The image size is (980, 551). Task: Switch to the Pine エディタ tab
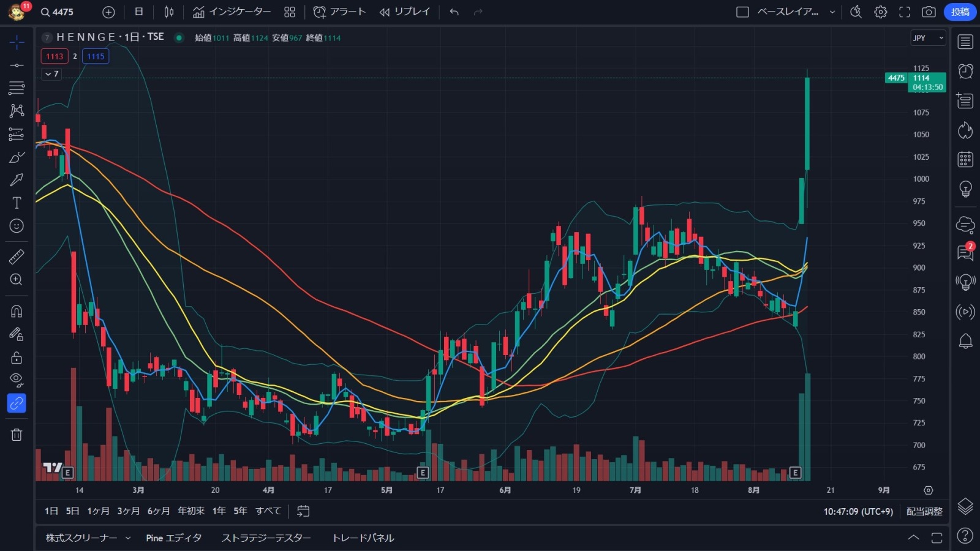174,538
